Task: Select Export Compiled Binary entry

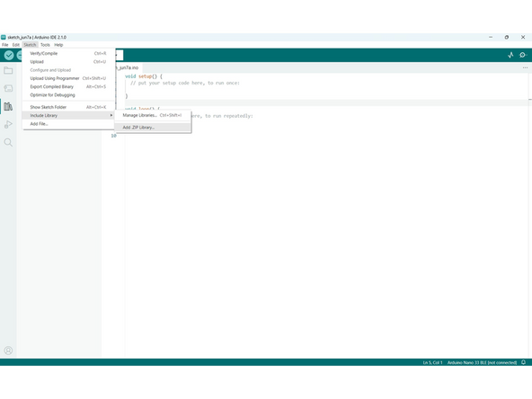Action: (68, 87)
